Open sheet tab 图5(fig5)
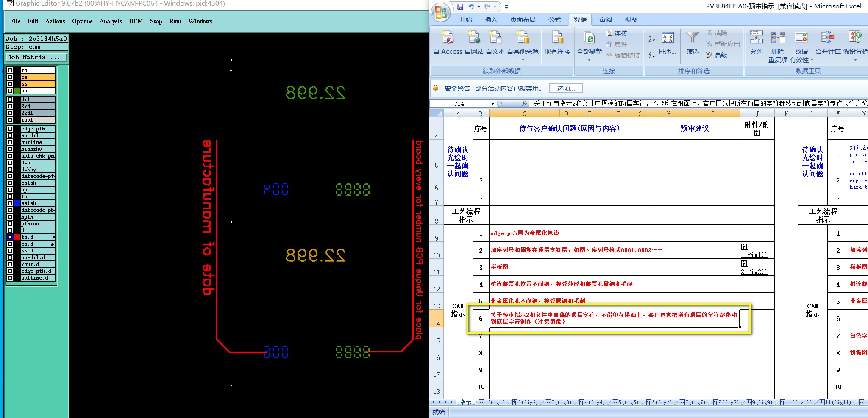The width and height of the screenshot is (868, 418). [625, 402]
